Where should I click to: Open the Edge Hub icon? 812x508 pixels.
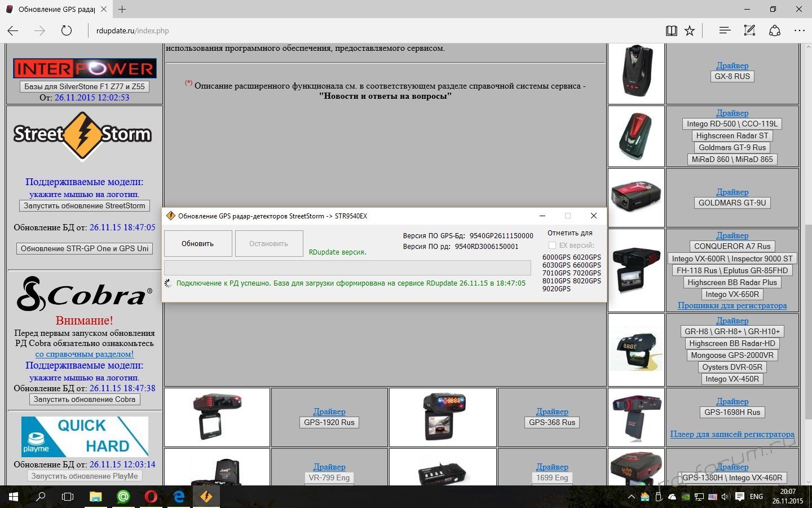point(725,31)
